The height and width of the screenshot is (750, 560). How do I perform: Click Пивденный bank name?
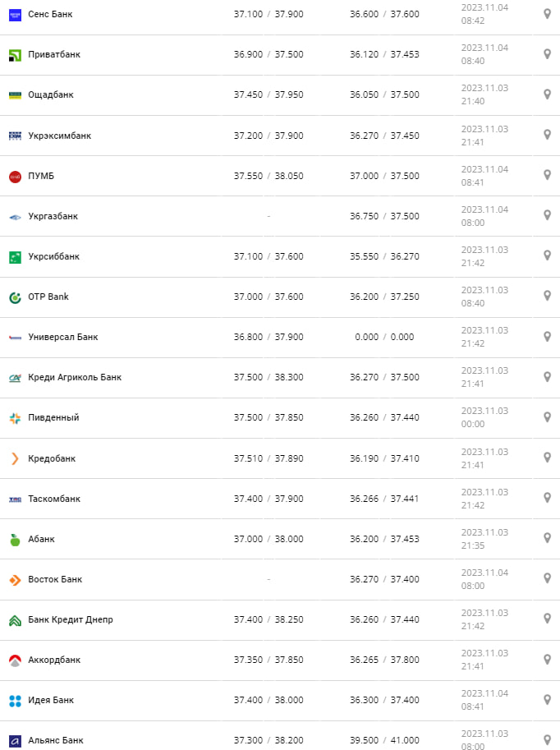53,417
